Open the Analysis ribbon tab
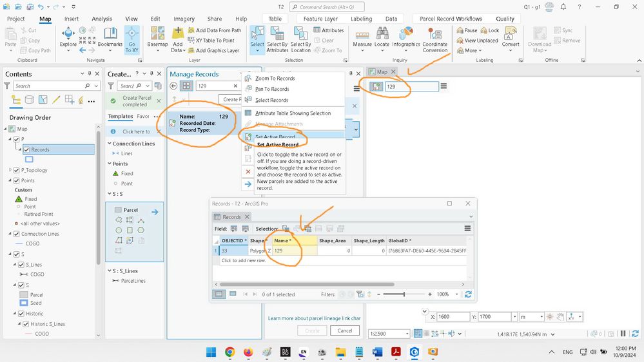644x362 pixels. (102, 19)
